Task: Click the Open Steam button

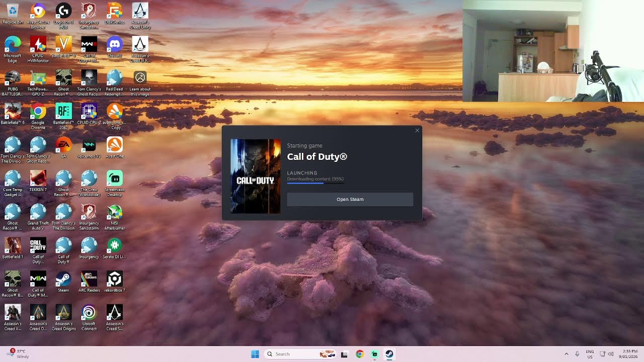Action: (350, 199)
